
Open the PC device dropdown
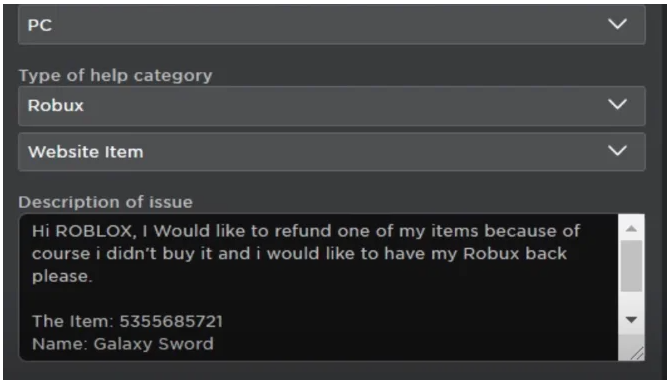pyautogui.click(x=332, y=25)
